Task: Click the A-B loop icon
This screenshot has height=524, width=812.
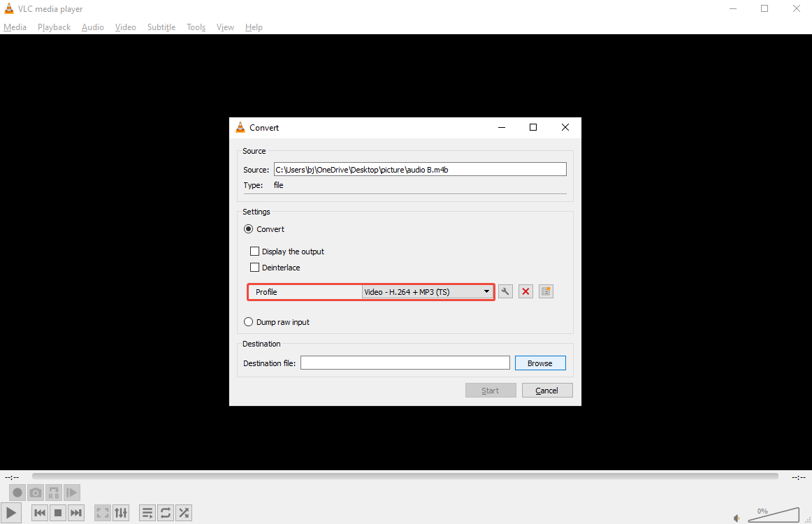Action: click(x=54, y=493)
